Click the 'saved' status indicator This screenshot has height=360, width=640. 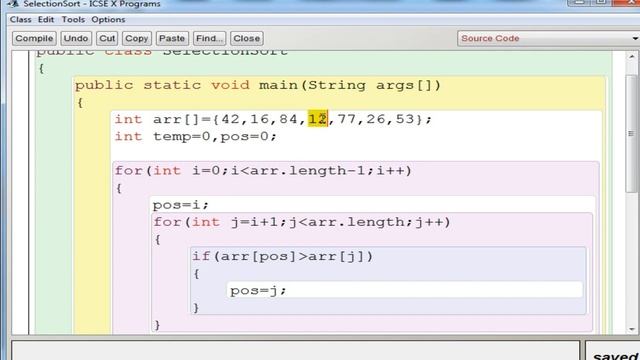616,356
